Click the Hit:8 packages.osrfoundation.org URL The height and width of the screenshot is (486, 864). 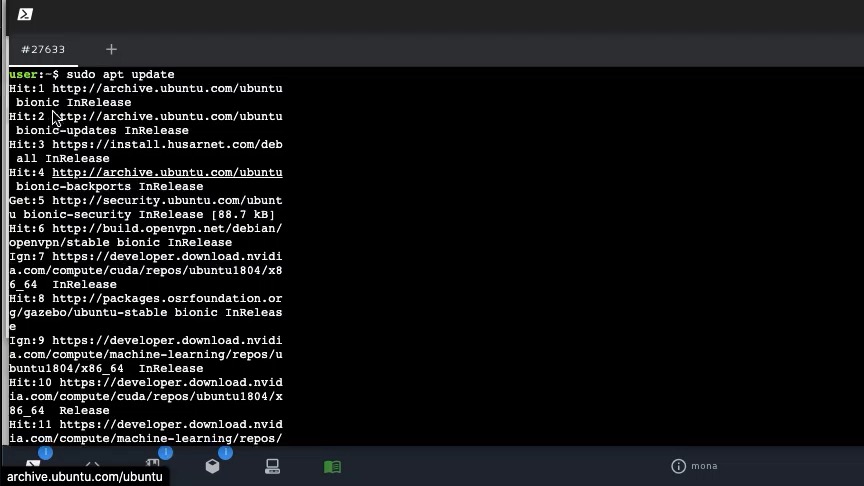point(168,299)
